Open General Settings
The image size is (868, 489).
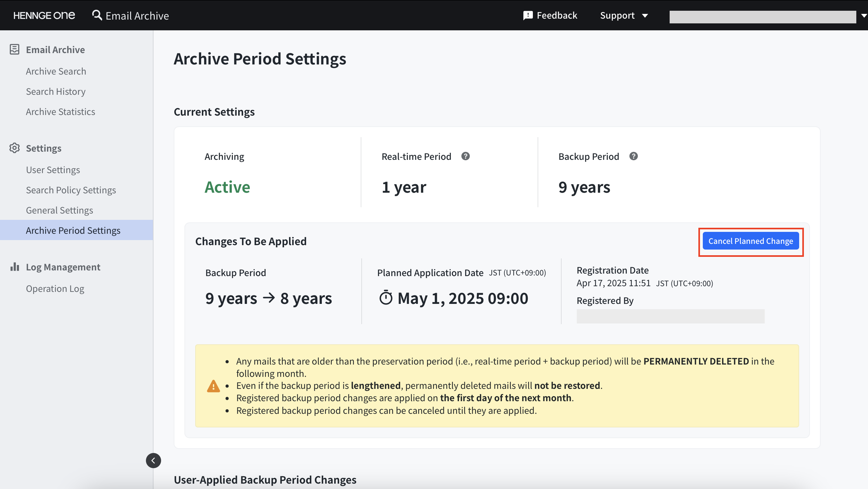[x=59, y=210]
